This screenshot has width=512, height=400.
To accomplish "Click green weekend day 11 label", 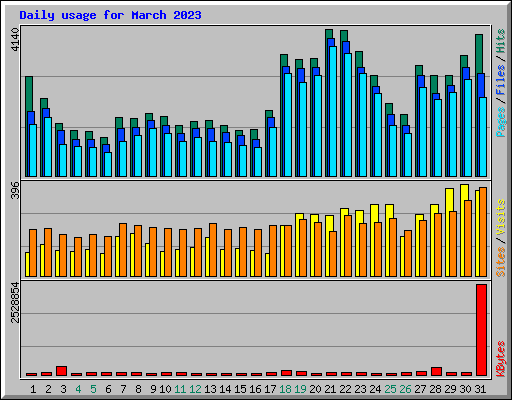I will (x=180, y=389).
